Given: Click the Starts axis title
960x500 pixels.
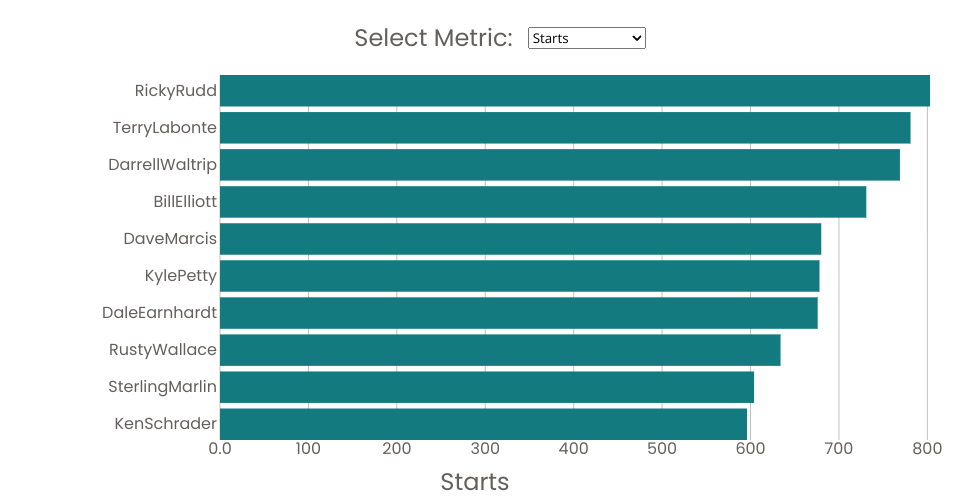Looking at the screenshot, I should (474, 482).
